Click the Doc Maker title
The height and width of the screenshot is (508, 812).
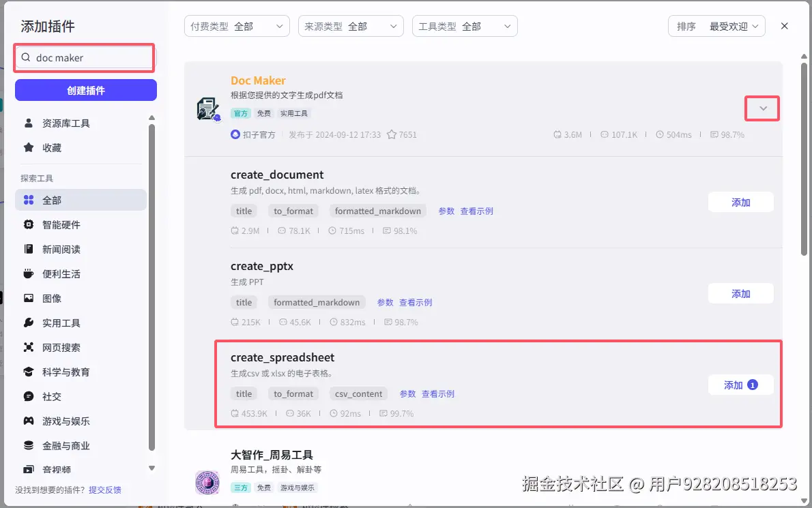pos(258,80)
